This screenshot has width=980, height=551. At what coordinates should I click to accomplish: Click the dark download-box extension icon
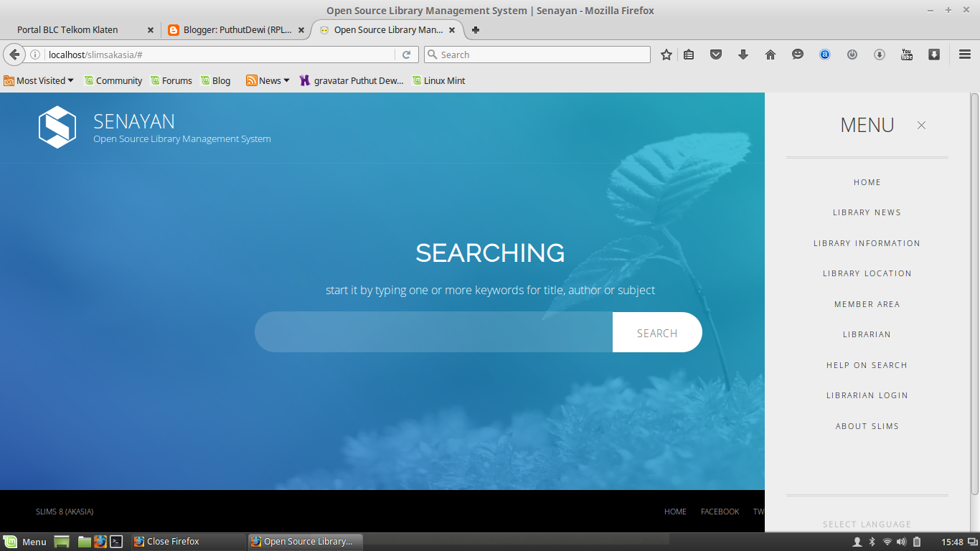(934, 55)
